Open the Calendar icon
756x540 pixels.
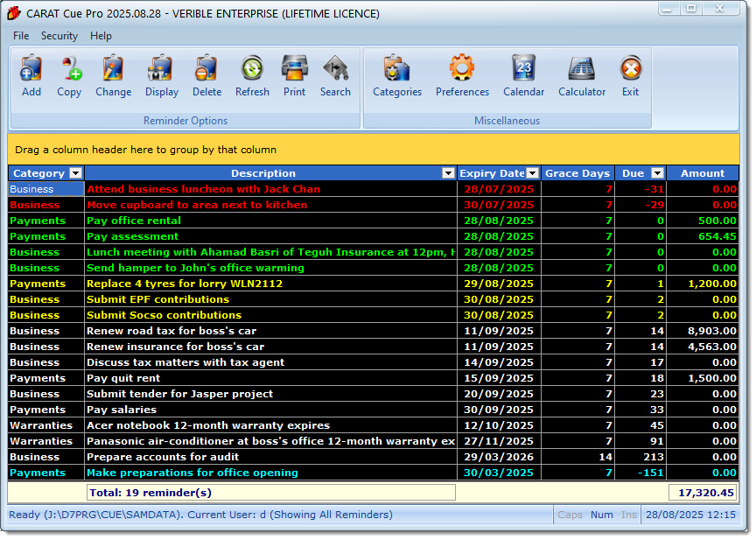coord(523,68)
